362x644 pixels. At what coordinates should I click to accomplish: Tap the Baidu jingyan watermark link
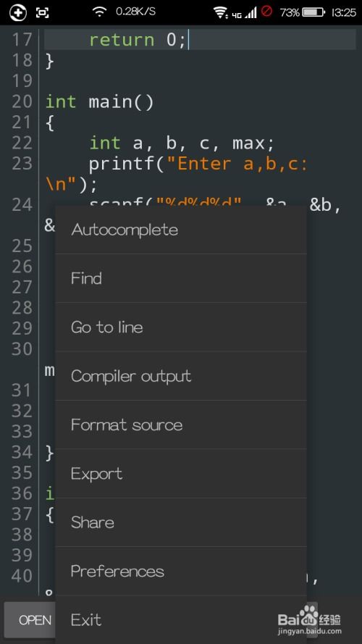[x=310, y=620]
